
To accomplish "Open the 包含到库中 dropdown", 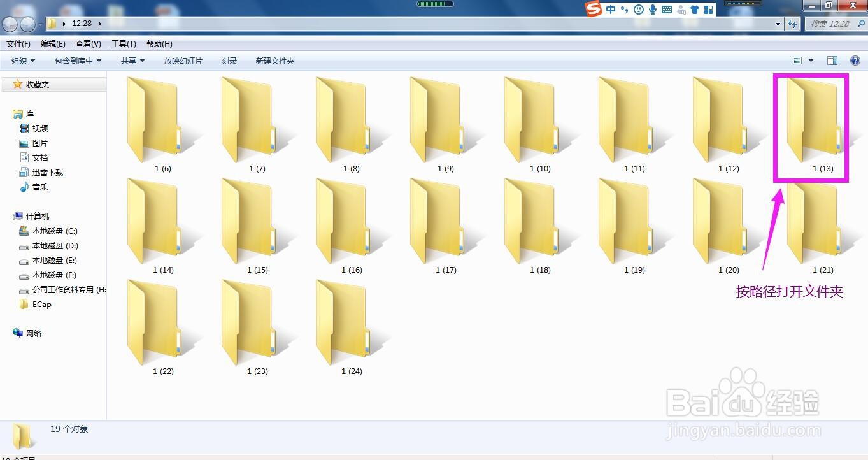I will click(x=78, y=61).
